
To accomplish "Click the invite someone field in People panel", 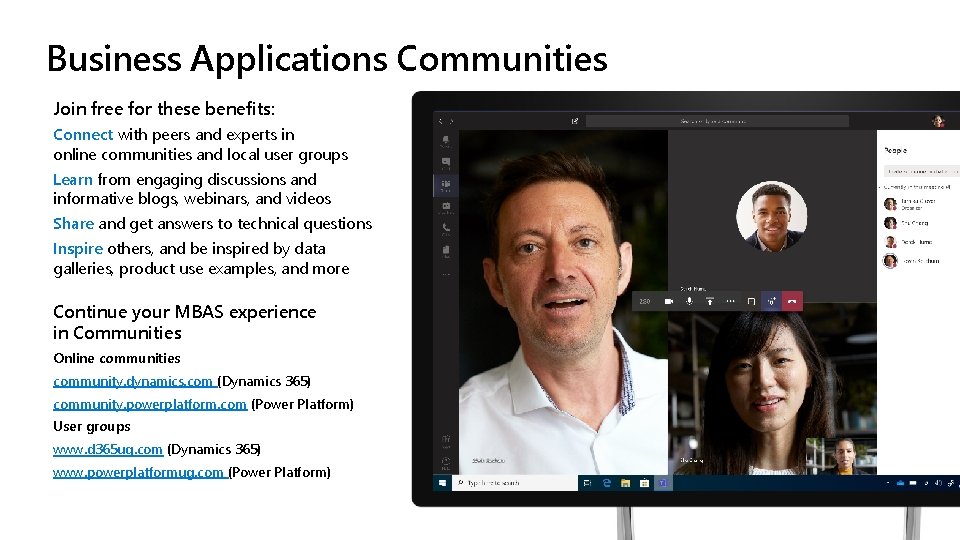I will 921,171.
